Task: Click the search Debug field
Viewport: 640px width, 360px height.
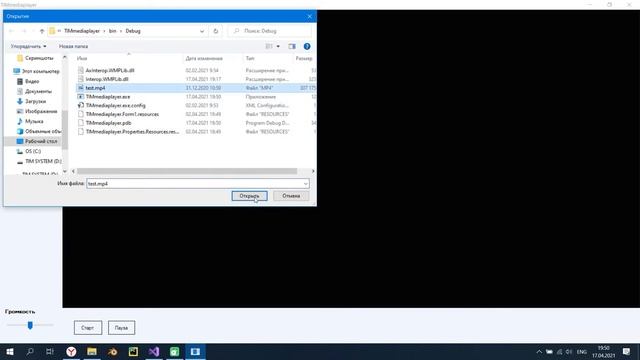Action: click(269, 31)
